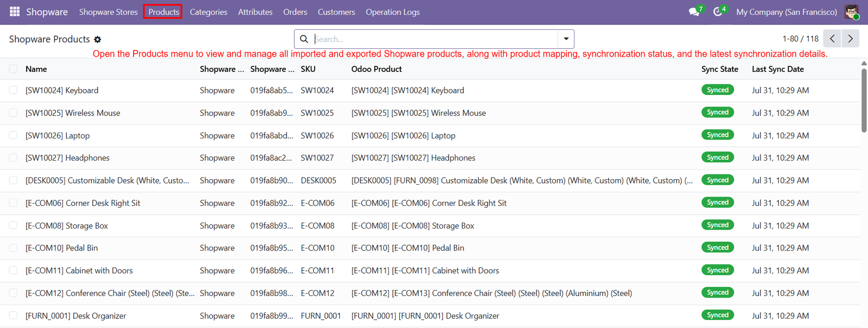Open the Customers menu
The width and height of the screenshot is (868, 328).
pyautogui.click(x=336, y=12)
